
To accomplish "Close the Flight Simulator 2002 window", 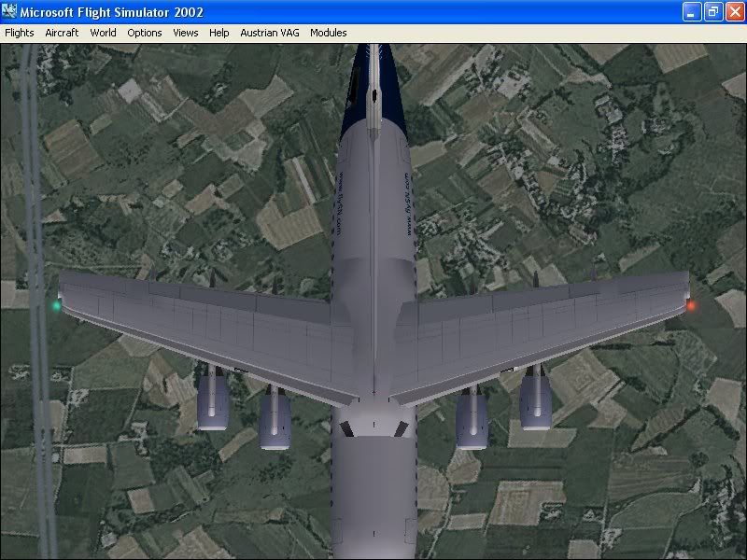I will [x=733, y=12].
